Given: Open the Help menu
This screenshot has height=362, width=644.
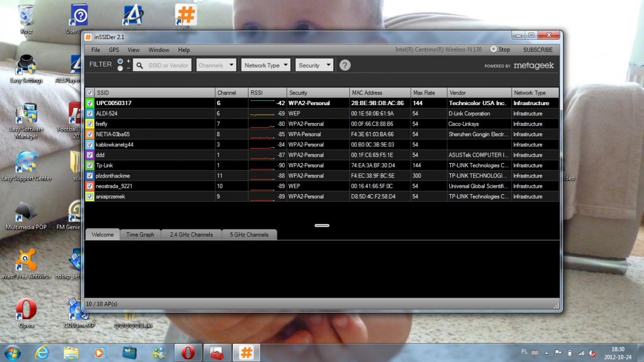Looking at the screenshot, I should click(x=184, y=50).
